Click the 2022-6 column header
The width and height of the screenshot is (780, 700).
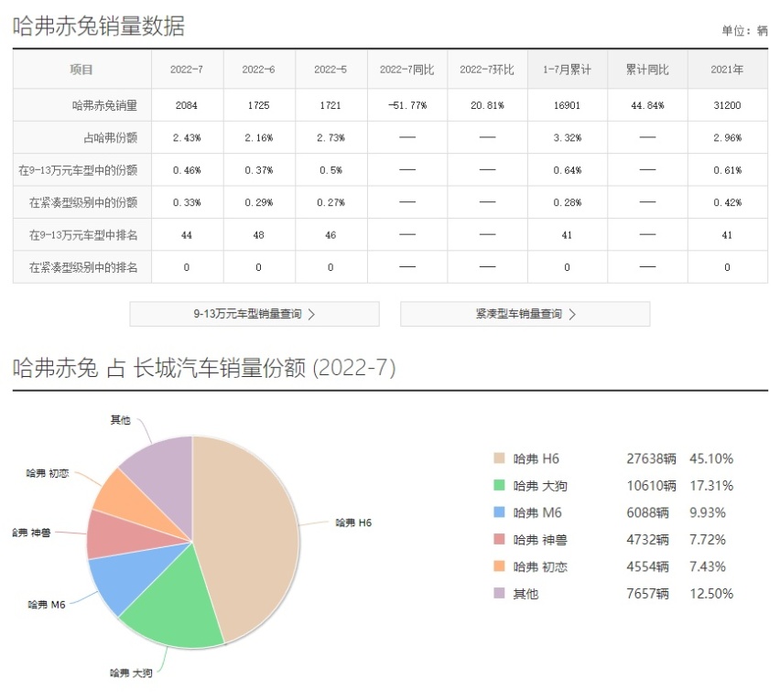259,70
